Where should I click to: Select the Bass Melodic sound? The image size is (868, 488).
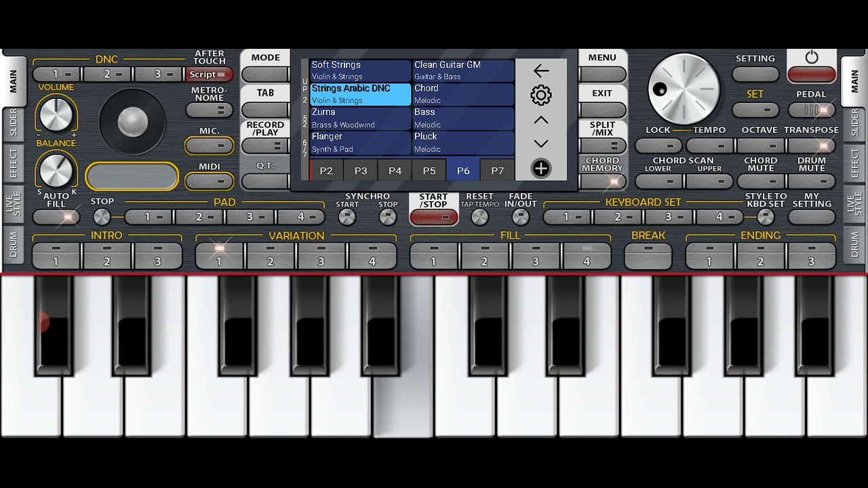coord(463,118)
